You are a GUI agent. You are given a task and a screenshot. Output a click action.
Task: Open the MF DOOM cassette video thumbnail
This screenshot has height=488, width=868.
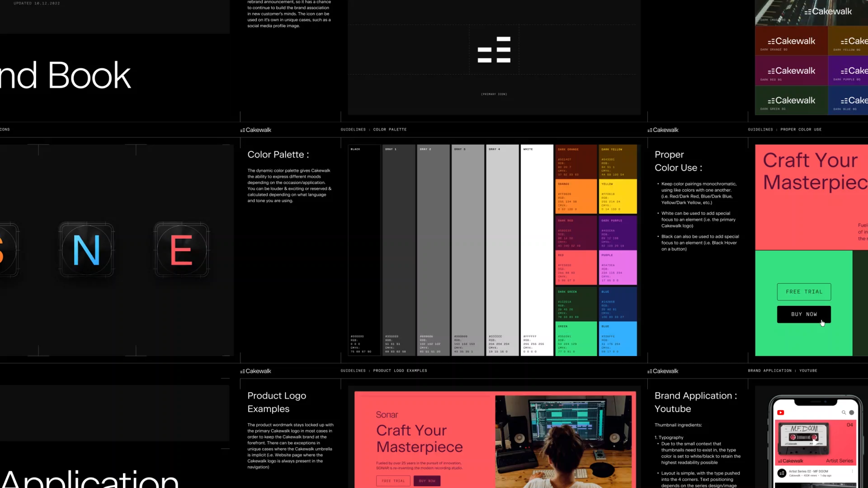pos(816,442)
